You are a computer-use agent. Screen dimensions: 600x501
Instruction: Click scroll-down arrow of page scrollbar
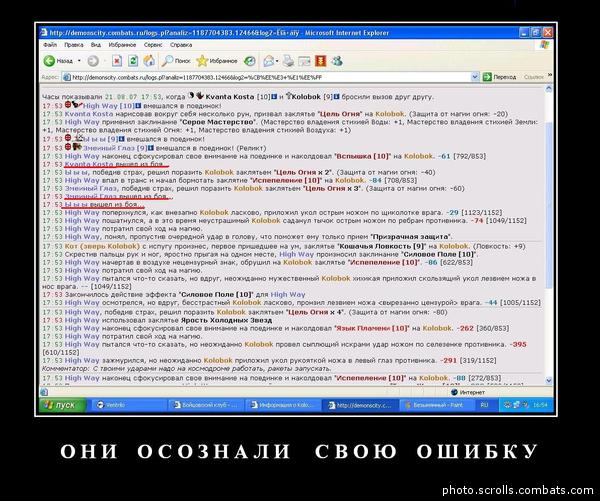pos(549,380)
